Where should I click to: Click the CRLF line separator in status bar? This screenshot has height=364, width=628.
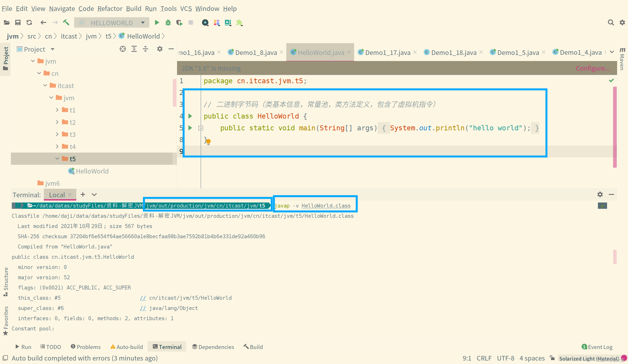click(x=484, y=358)
